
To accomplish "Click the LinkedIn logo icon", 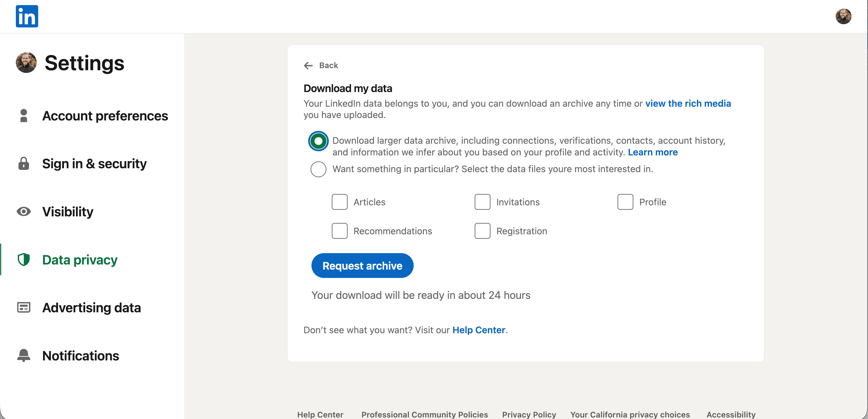I will click(x=27, y=16).
